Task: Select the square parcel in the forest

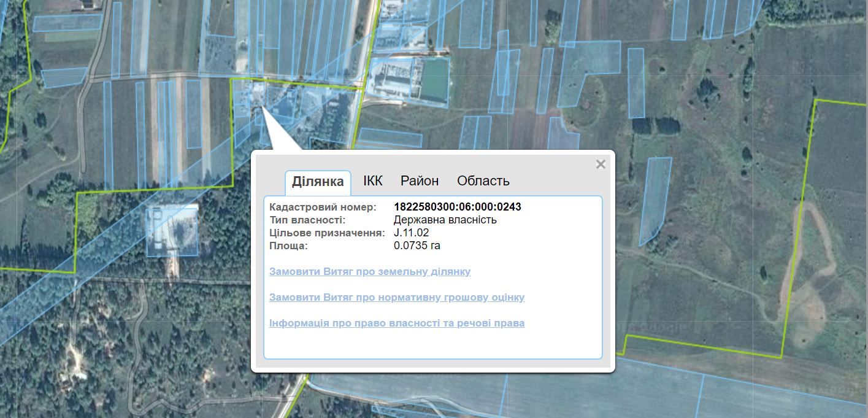Action: [x=172, y=230]
